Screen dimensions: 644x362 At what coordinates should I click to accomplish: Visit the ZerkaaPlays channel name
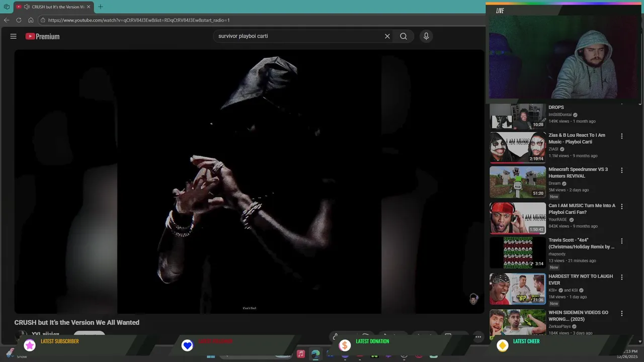560,326
